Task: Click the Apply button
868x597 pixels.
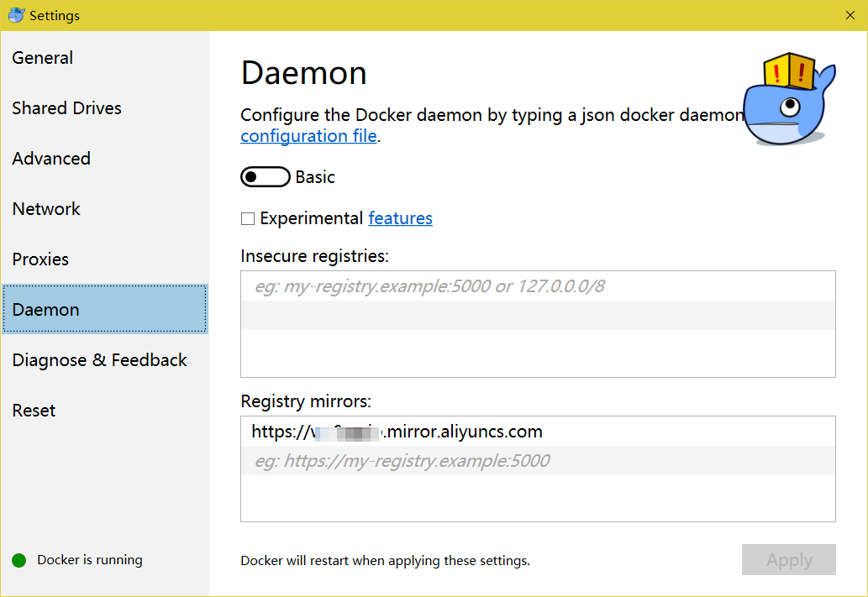Action: click(788, 560)
